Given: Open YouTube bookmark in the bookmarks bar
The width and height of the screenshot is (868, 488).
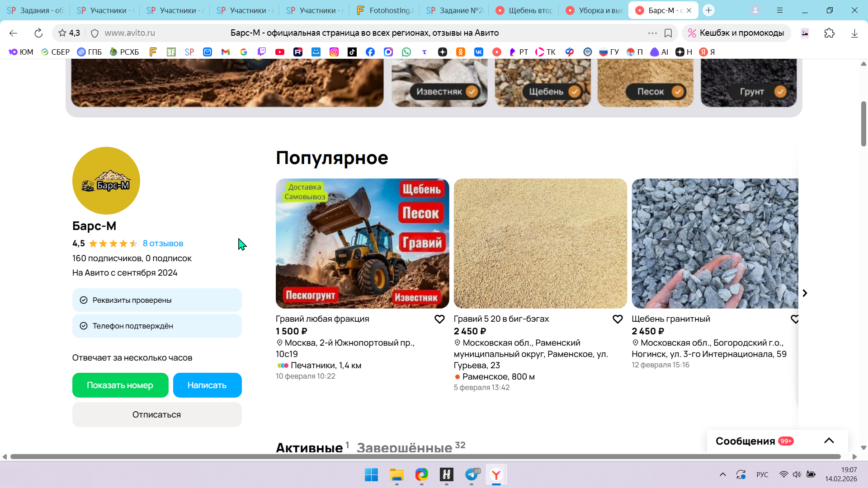Looking at the screenshot, I should [x=280, y=52].
